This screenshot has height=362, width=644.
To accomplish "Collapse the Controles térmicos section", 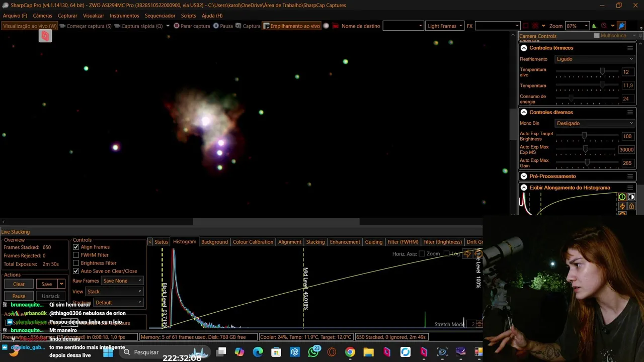I will coord(524,48).
